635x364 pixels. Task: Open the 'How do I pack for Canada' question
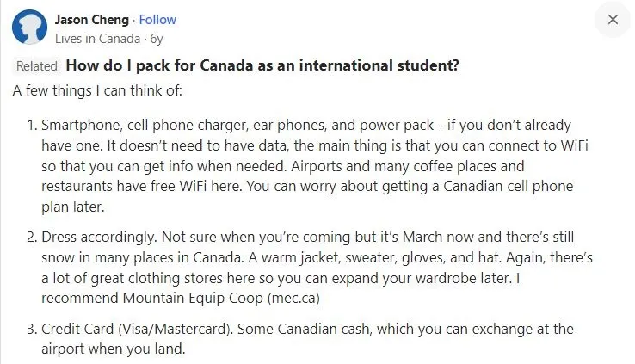point(262,65)
